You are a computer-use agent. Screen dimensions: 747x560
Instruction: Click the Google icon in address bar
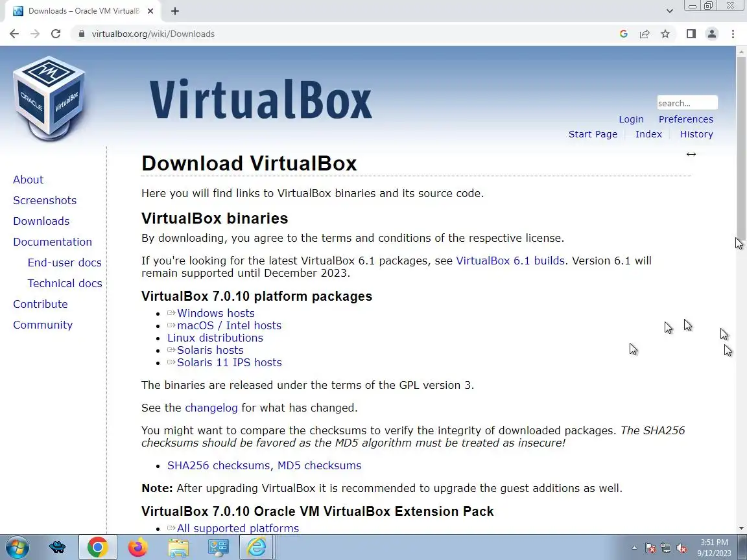[623, 34]
